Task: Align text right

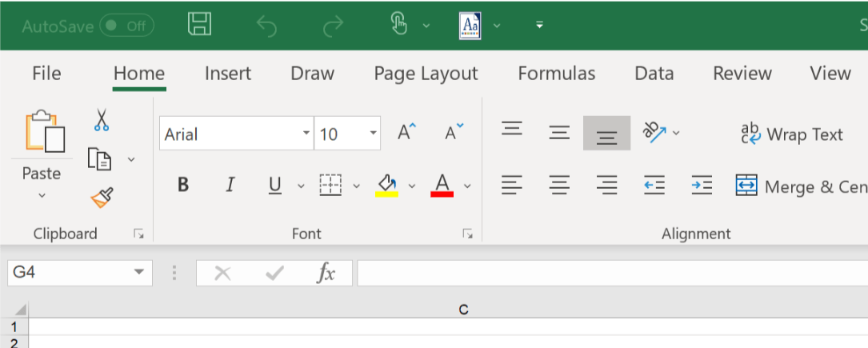Action: tap(606, 185)
